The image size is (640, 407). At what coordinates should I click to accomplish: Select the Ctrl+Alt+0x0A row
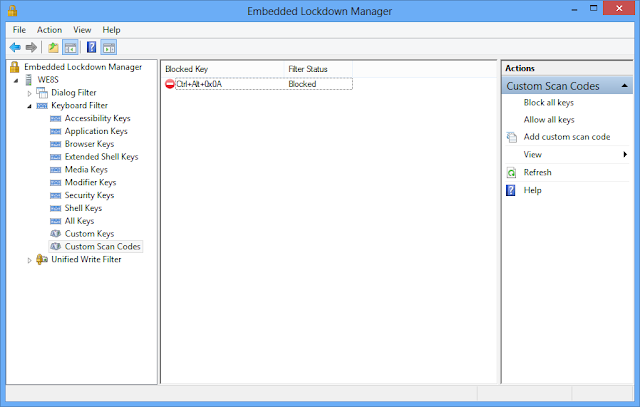[258, 84]
